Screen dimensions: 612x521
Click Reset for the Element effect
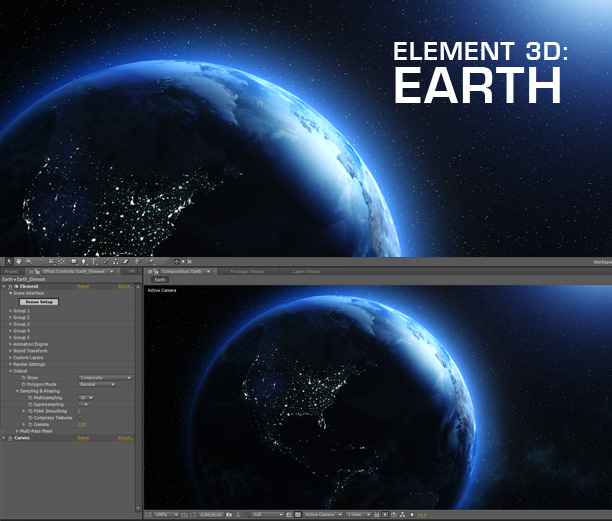point(84,286)
